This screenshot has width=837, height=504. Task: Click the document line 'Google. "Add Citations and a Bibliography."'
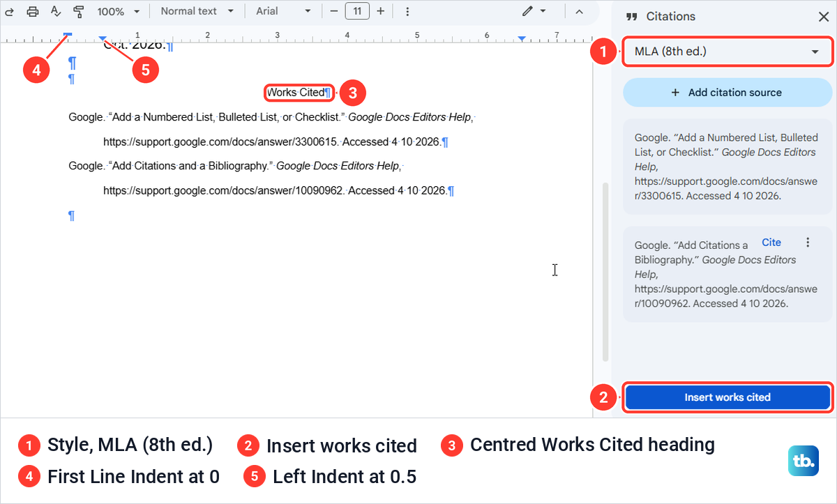[x=234, y=166]
